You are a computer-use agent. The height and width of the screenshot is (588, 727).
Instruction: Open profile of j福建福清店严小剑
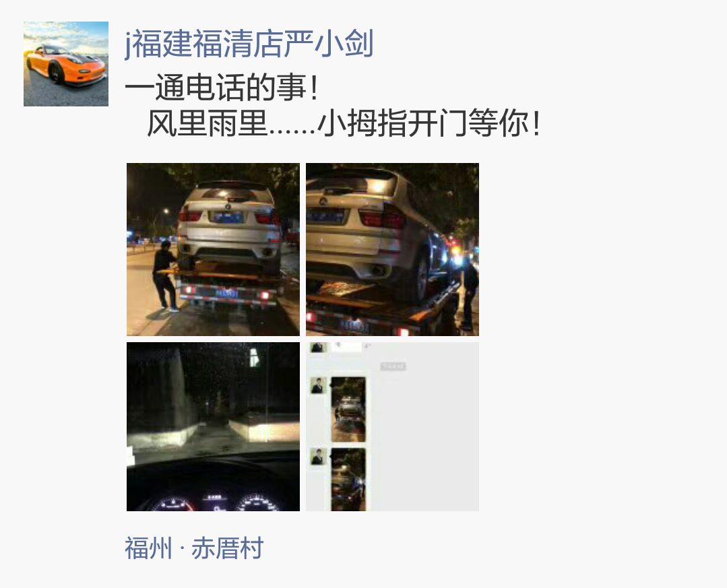click(249, 44)
